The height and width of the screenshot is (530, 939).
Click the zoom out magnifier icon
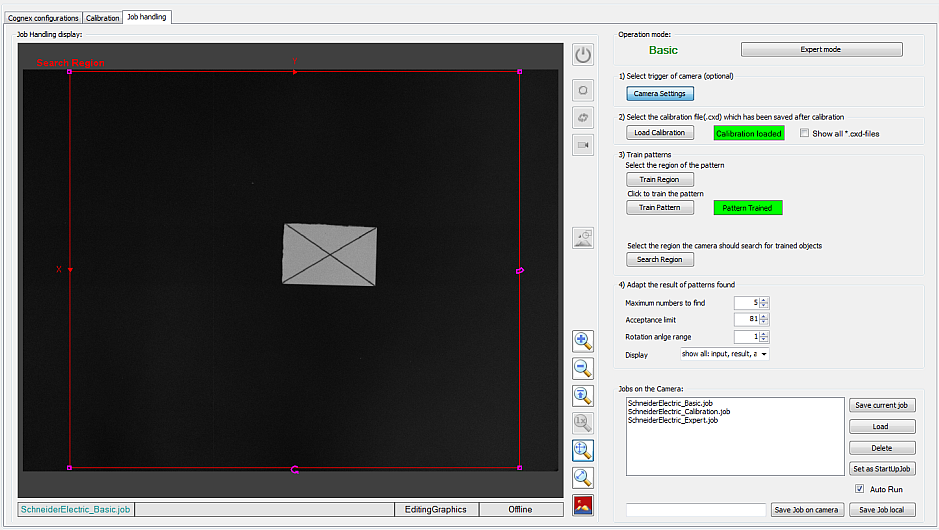click(x=583, y=368)
